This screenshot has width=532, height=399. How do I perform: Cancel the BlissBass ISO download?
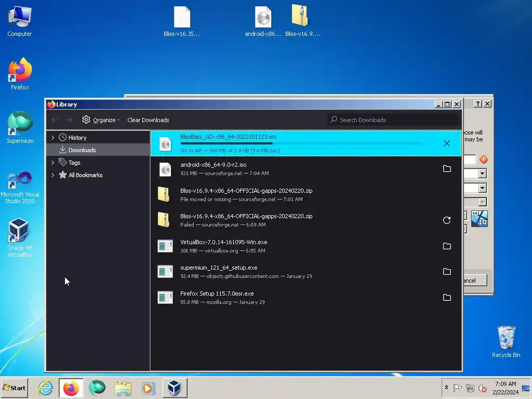click(446, 143)
